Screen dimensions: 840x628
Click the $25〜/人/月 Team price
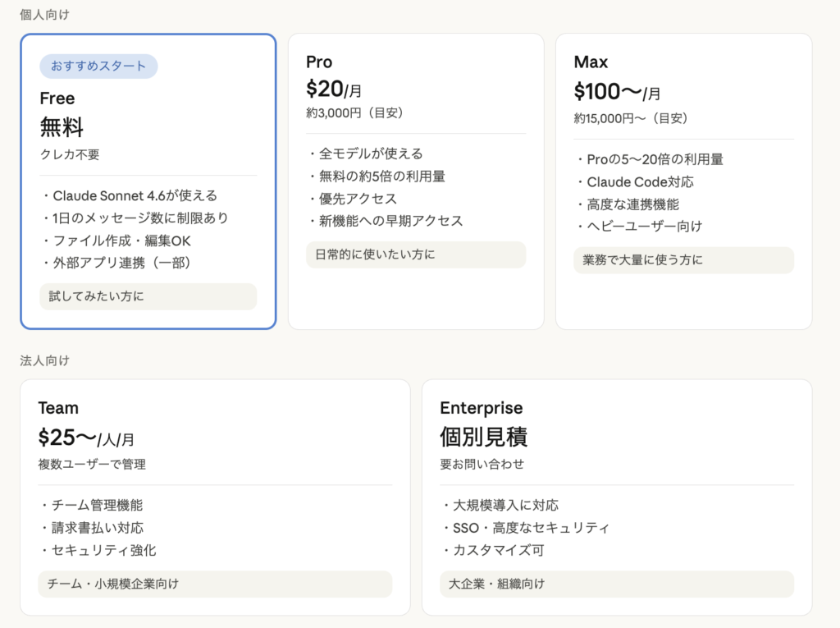(x=86, y=438)
